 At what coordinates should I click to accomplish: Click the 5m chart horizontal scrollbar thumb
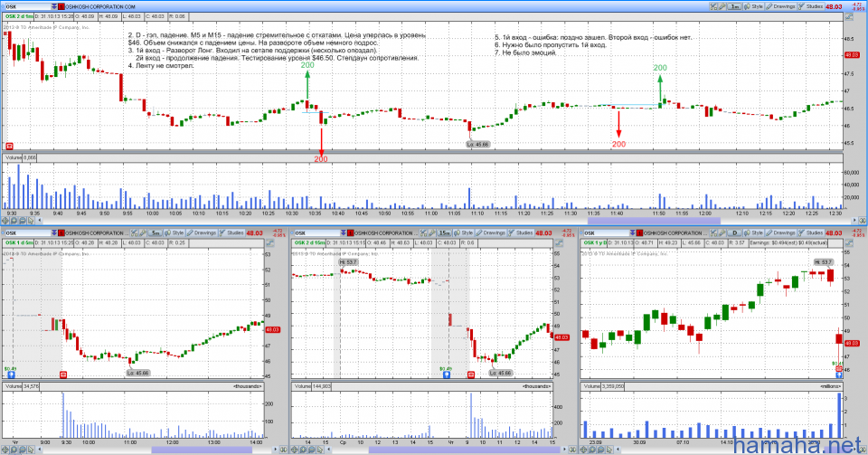203,450
